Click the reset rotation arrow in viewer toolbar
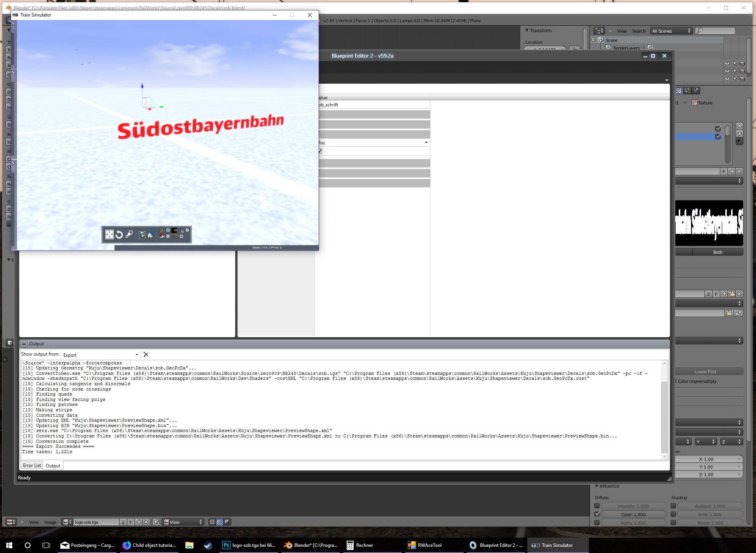This screenshot has height=553, width=756. click(119, 235)
